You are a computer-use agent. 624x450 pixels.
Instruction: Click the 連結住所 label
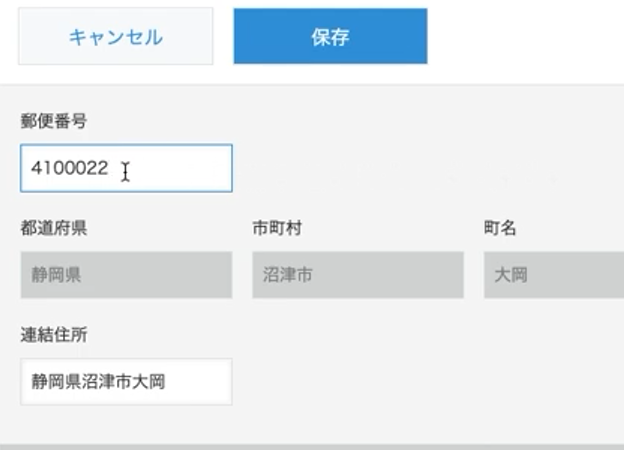tap(54, 335)
